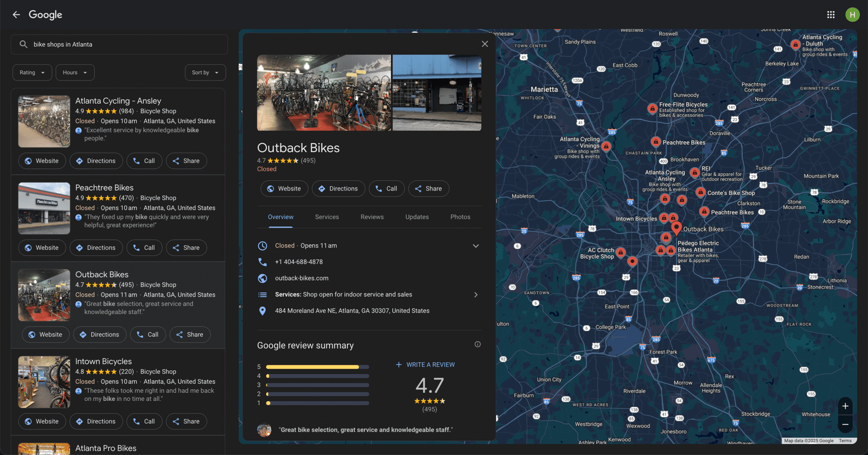Viewport: 868px width, 455px height.
Task: Click the Atlanta Cycling Vinings map marker
Action: click(x=607, y=146)
